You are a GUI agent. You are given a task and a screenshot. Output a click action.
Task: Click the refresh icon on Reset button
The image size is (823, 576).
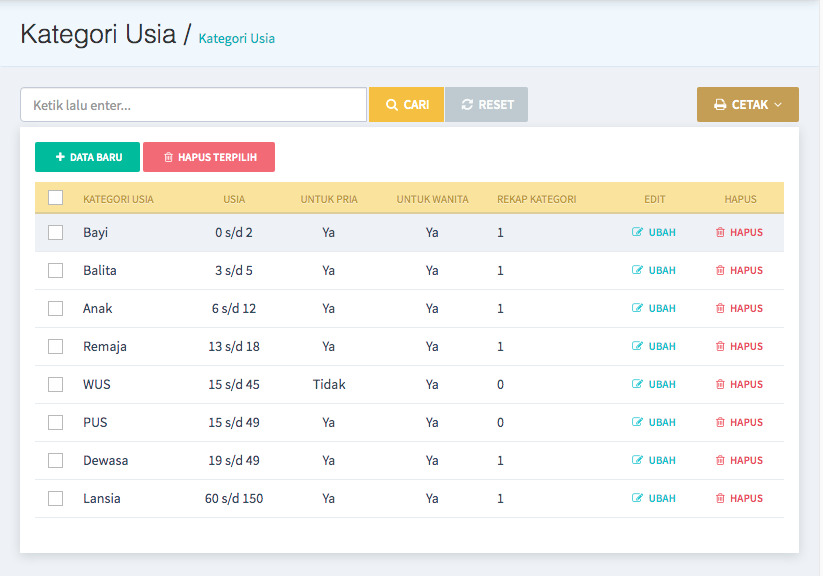tap(467, 105)
